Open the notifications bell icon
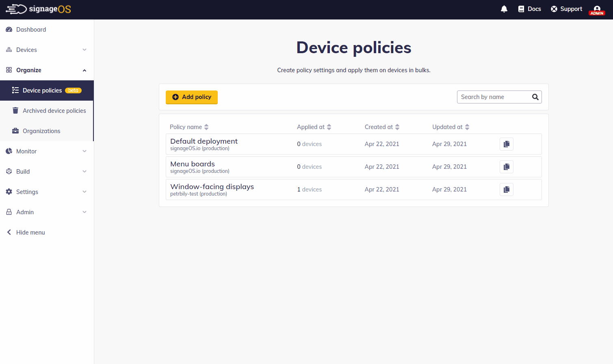 (x=504, y=9)
